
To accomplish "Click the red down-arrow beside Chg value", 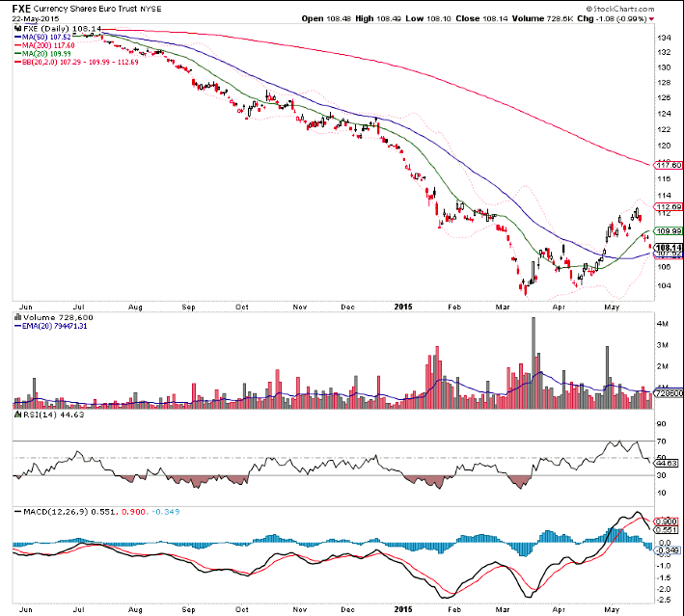I will click(x=652, y=19).
